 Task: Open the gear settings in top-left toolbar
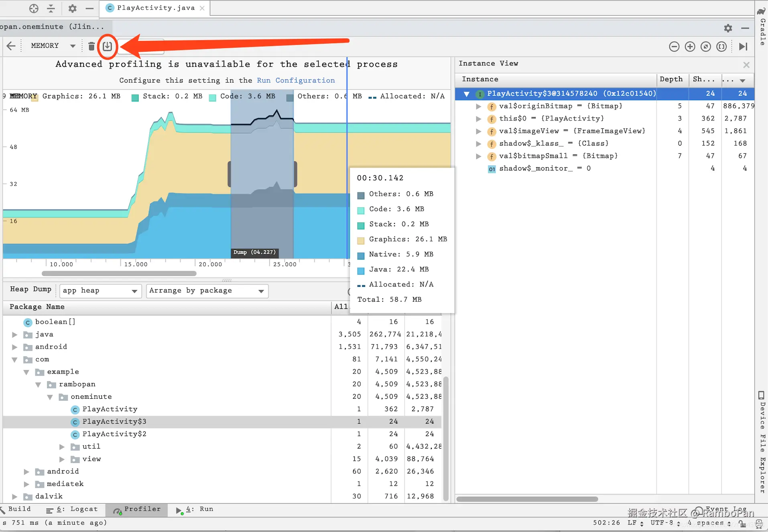point(72,8)
